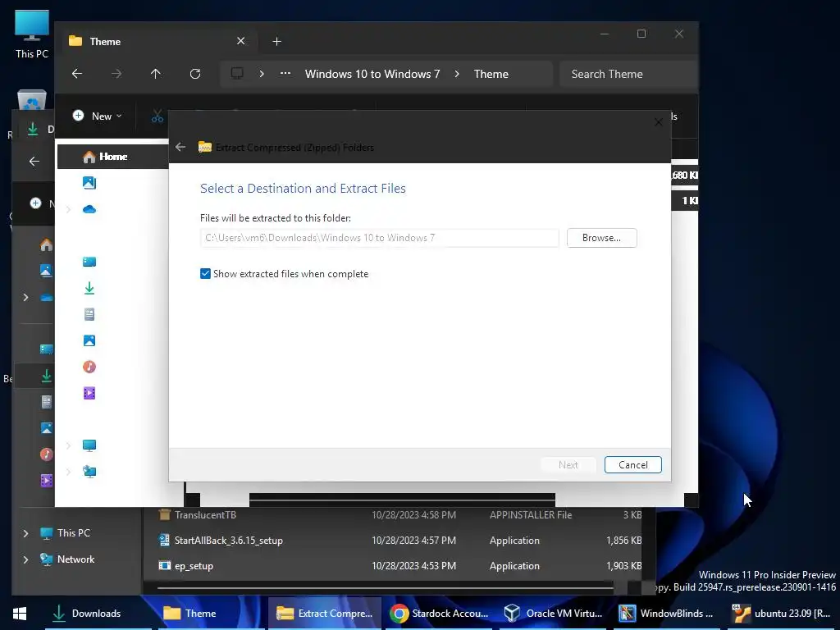Switch to Oracle VM VirtualBox taskbar item
The width and height of the screenshot is (840, 630).
tap(555, 614)
